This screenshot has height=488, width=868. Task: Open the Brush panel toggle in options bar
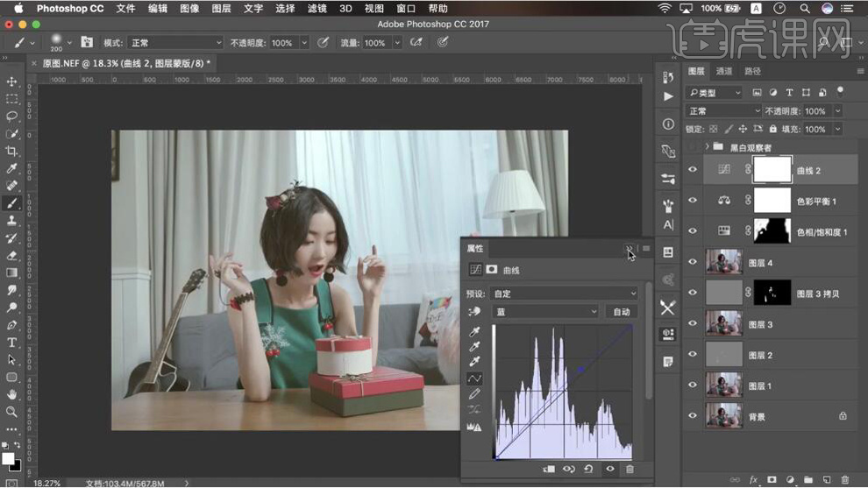point(87,42)
